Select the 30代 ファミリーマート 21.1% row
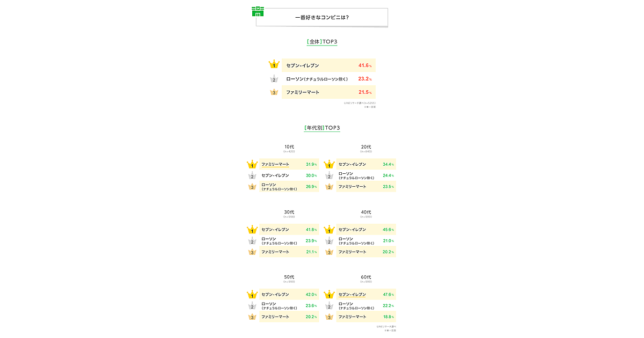The height and width of the screenshot is (338, 644). (289, 252)
